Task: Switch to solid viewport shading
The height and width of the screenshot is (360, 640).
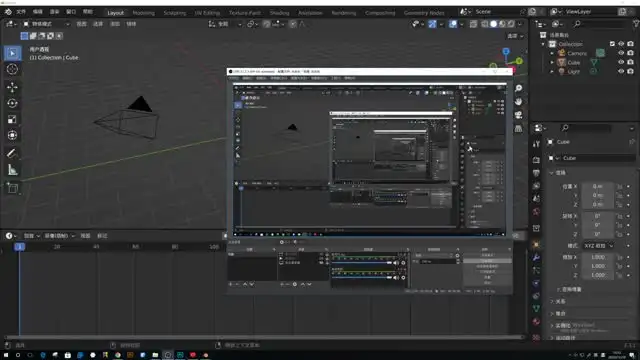Action: click(x=493, y=24)
